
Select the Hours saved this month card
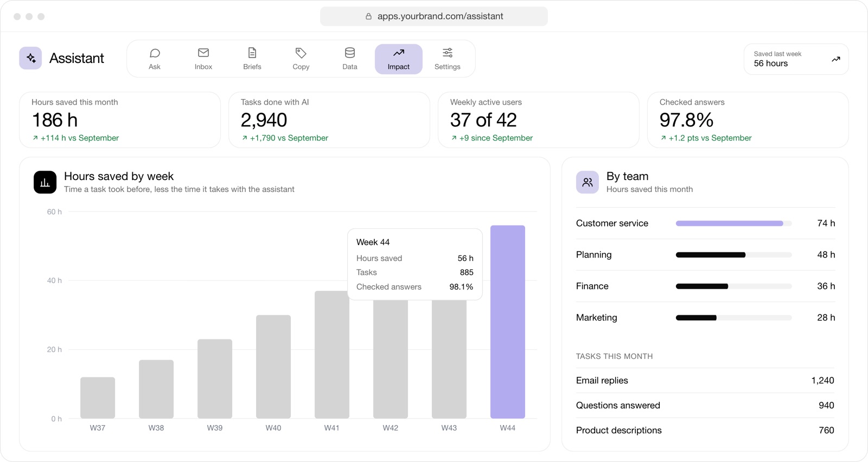point(120,120)
